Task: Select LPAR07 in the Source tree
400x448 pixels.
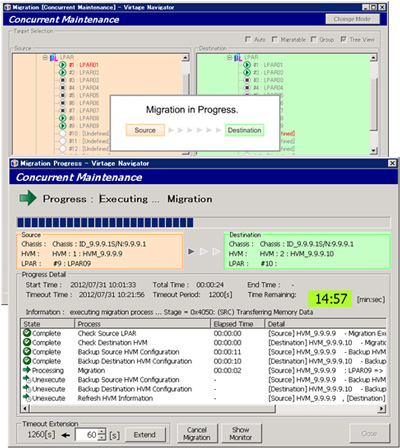Action: pos(84,110)
